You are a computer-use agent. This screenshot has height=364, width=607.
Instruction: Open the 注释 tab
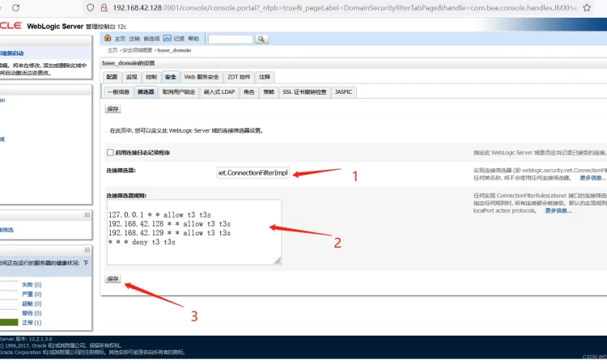265,77
